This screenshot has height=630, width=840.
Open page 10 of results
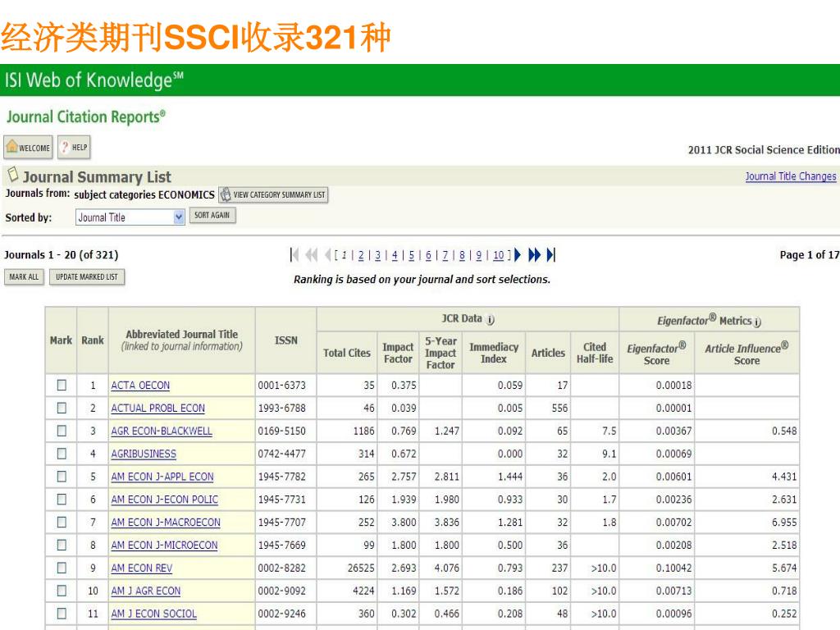(x=499, y=256)
